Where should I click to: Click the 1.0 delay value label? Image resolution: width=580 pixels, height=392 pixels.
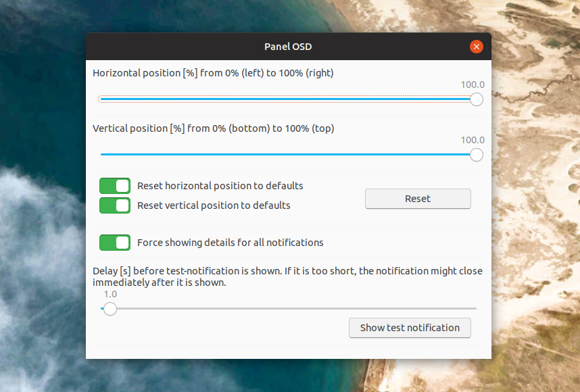110,294
